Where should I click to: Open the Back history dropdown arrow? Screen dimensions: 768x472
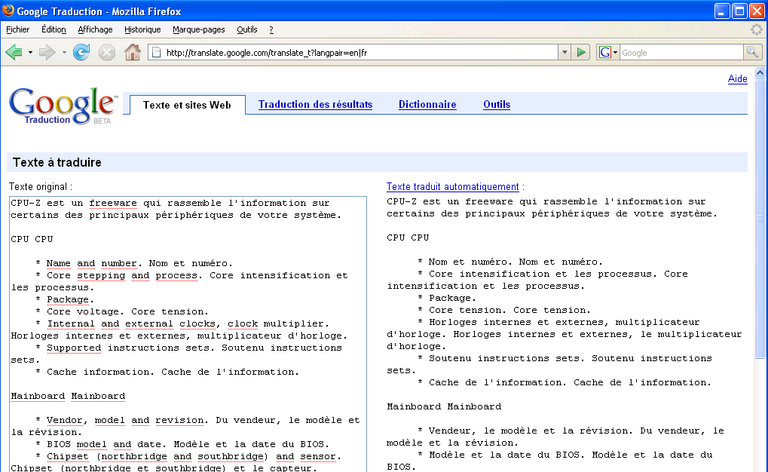click(30, 52)
